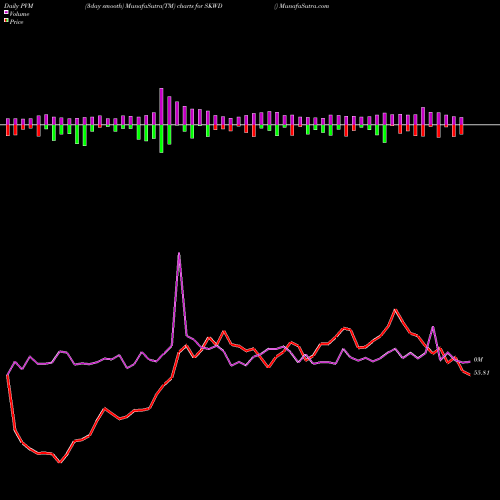Viewport: 500px width, 500px height.
Task: Click the highest peak of red price line
Action: tap(395, 310)
